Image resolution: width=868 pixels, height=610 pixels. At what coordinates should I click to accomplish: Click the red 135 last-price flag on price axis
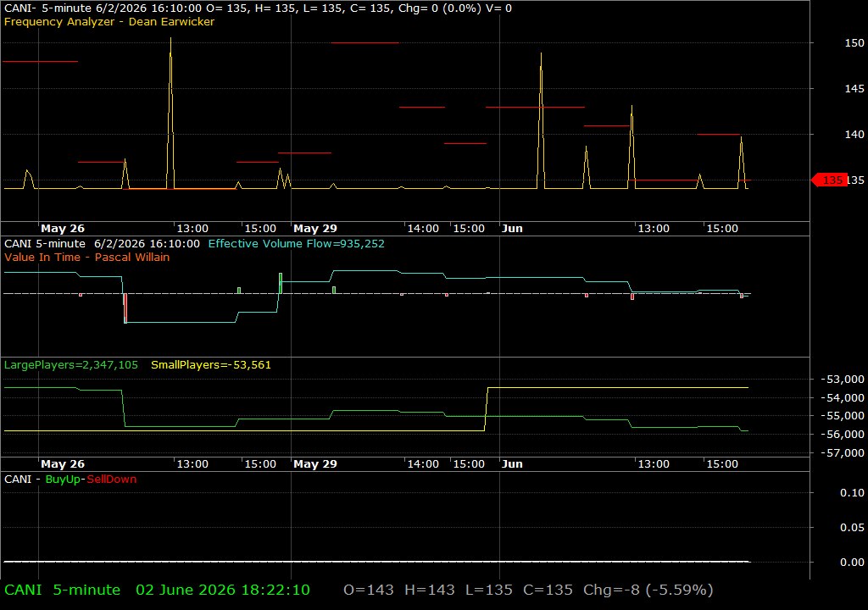[x=829, y=180]
